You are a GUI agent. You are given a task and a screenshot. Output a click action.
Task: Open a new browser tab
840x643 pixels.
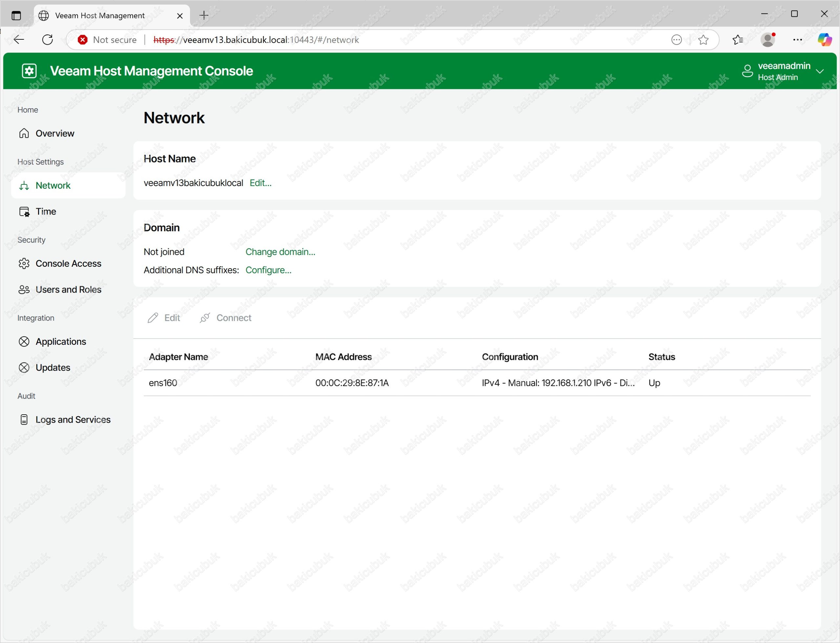(x=204, y=15)
